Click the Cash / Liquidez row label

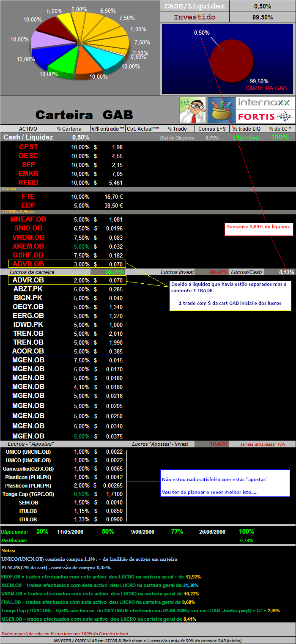pos(28,137)
